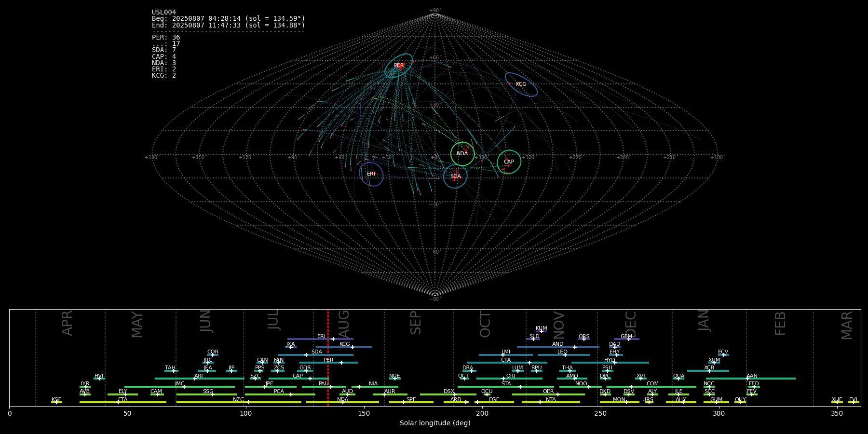Screen dimensions: 868x434
Task: Click the NZC shower label in timeline
Action: pos(238,400)
